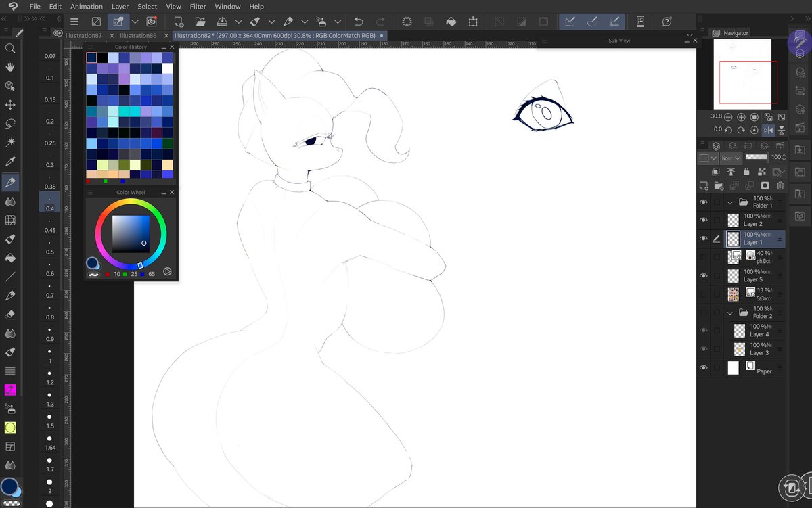Select the Lasso selection tool
Screen dimensions: 812x508
(x=10, y=124)
